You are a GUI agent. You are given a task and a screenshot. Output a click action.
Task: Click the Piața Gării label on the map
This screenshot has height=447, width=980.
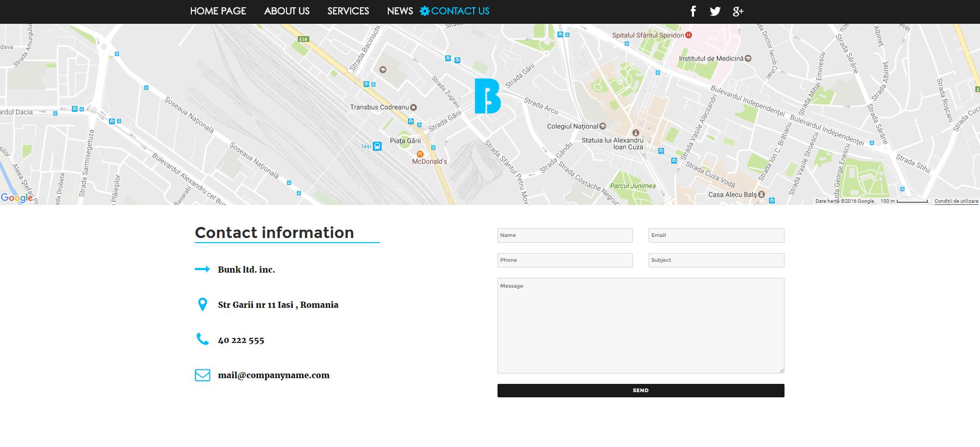tap(405, 141)
